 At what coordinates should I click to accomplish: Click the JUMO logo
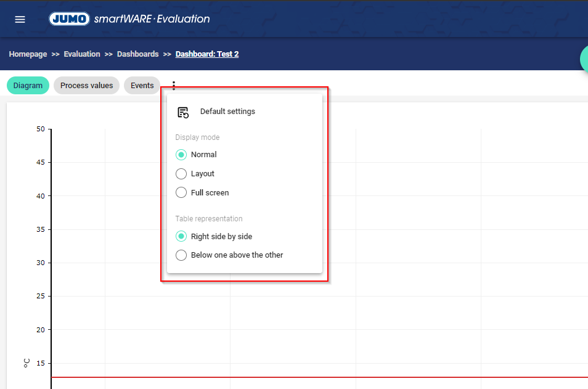coord(69,19)
